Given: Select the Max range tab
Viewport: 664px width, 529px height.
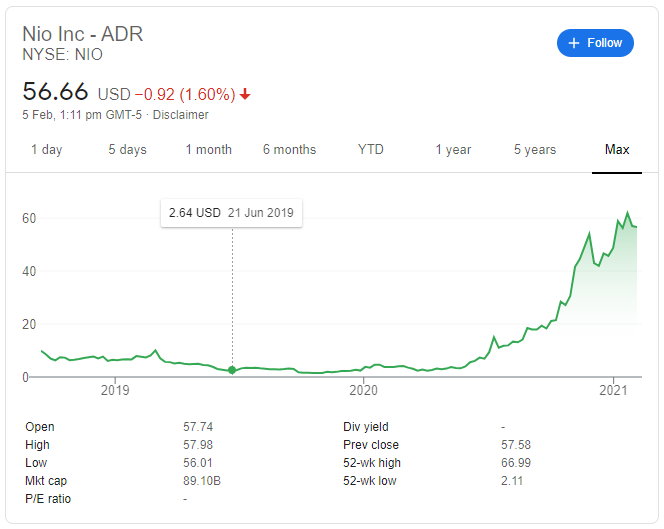Looking at the screenshot, I should 617,150.
